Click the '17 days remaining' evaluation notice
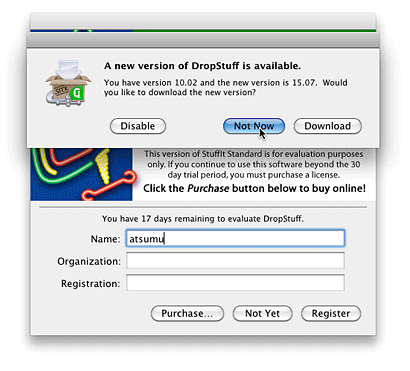Image resolution: width=410 pixels, height=371 pixels. [x=203, y=219]
